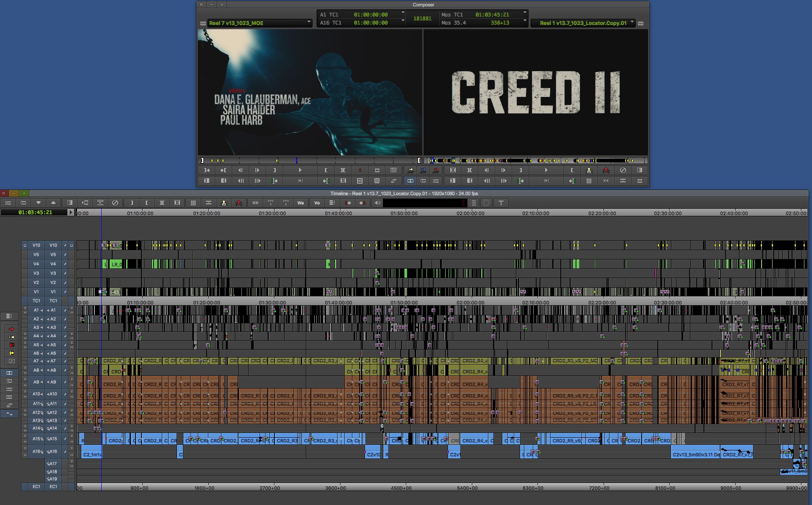This screenshot has width=812, height=505.
Task: Click the audio meter in Timeline toolbar
Action: 424,203
